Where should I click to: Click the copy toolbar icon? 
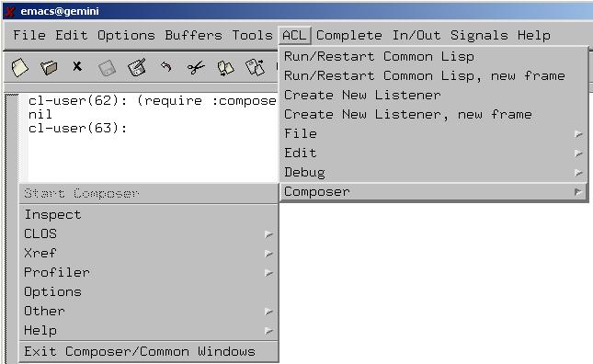pos(226,68)
